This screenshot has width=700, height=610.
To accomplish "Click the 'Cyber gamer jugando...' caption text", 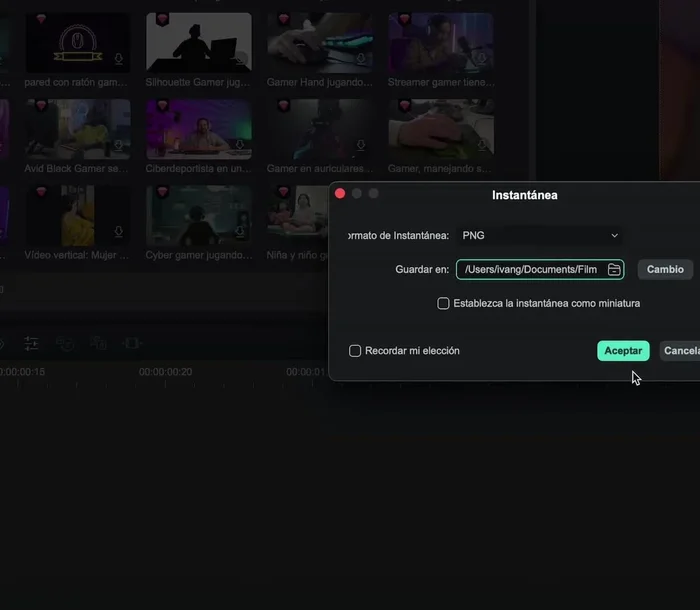I will pyautogui.click(x=199, y=255).
